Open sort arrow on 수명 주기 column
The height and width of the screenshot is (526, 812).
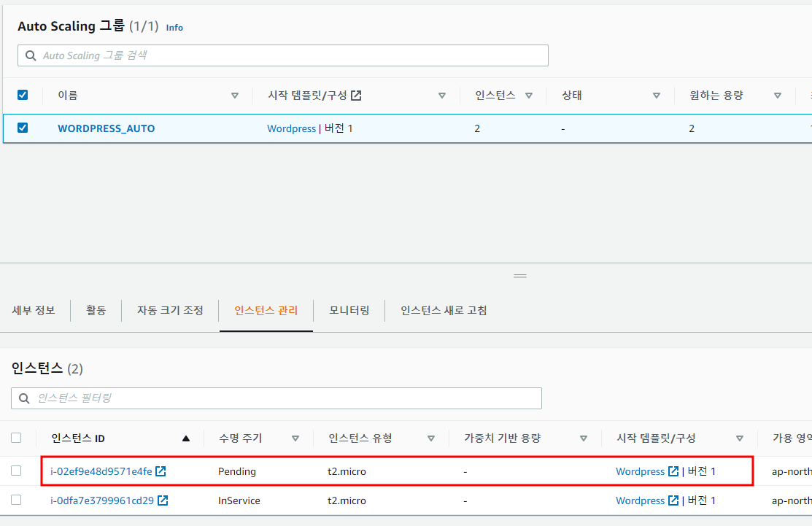coord(295,438)
